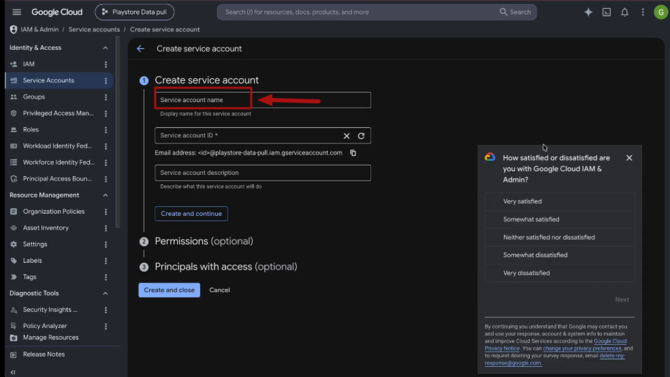Open IAM in the sidebar
The height and width of the screenshot is (377, 670).
point(29,64)
